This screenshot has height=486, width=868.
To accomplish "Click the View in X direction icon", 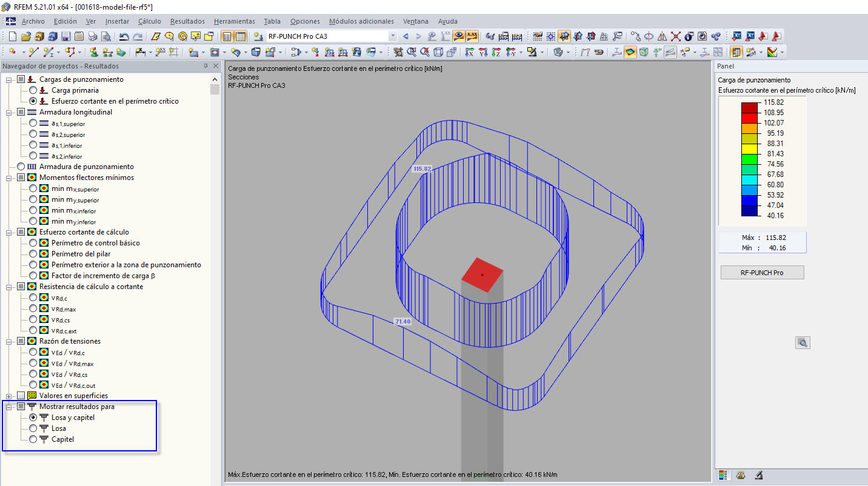I will point(469,53).
